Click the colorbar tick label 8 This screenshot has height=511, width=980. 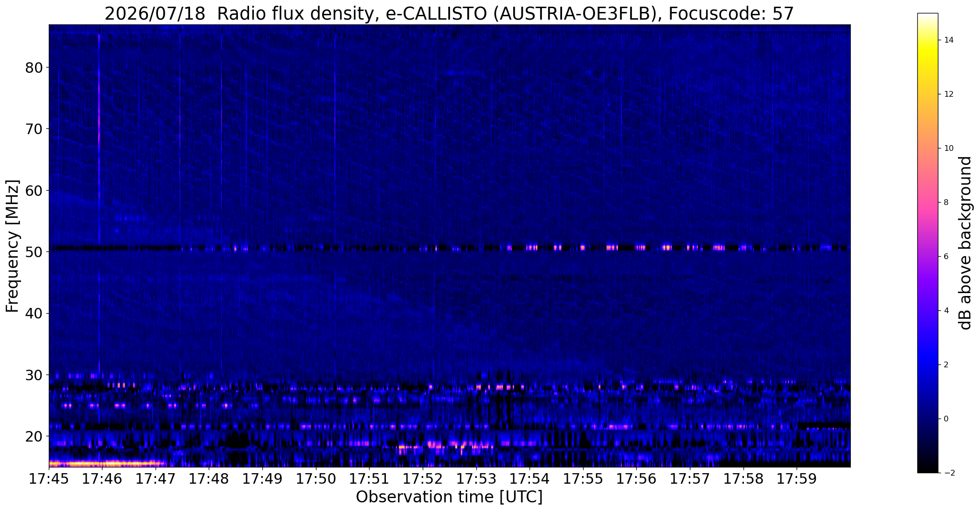click(946, 203)
